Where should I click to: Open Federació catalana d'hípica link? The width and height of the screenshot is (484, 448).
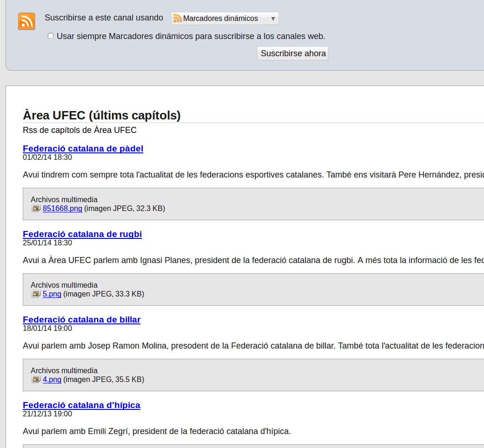[81, 405]
